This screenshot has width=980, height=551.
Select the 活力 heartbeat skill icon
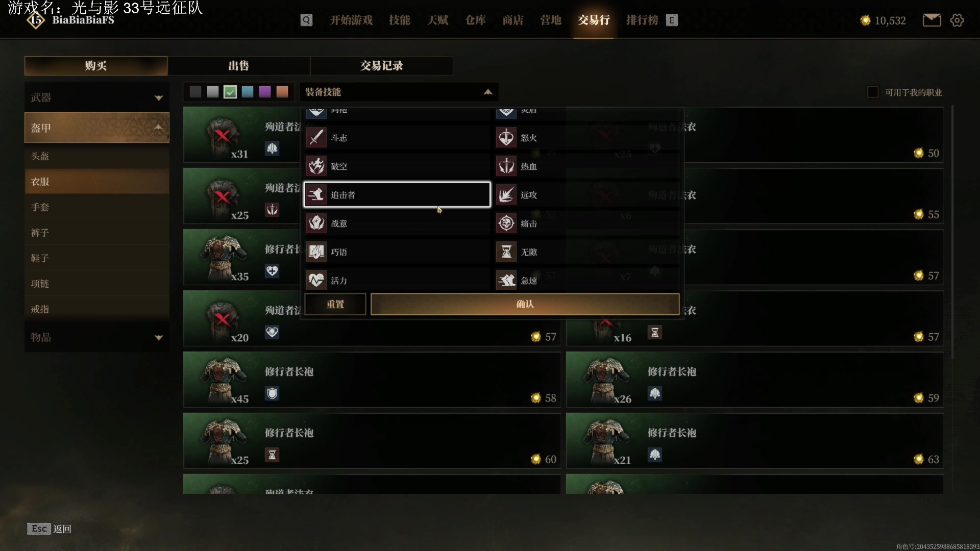point(316,280)
